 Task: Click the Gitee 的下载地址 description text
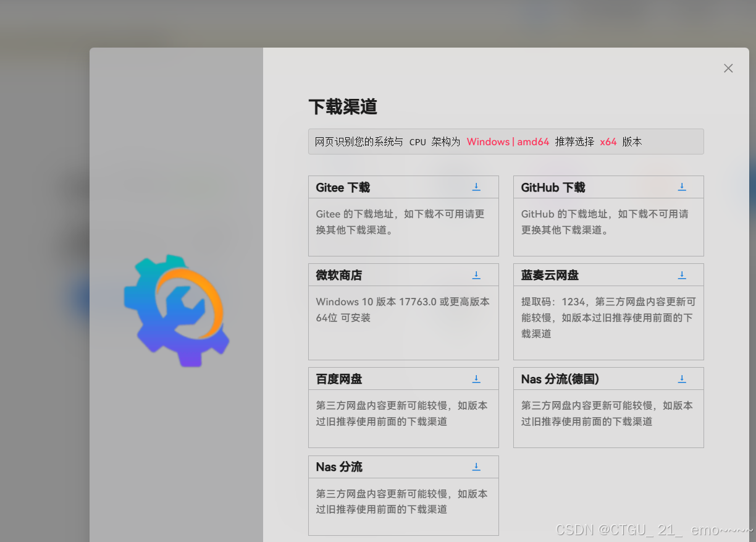coord(400,222)
